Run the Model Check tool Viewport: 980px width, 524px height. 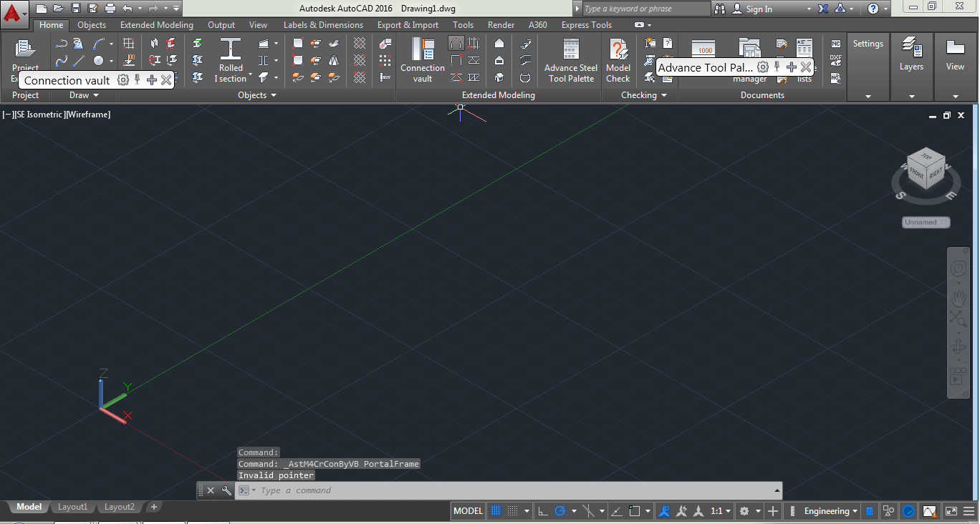[x=618, y=59]
